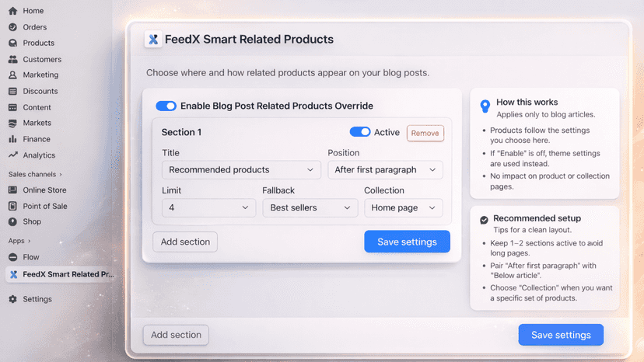This screenshot has width=644, height=362.
Task: Click Add section in the bottom bar
Action: [x=176, y=335]
